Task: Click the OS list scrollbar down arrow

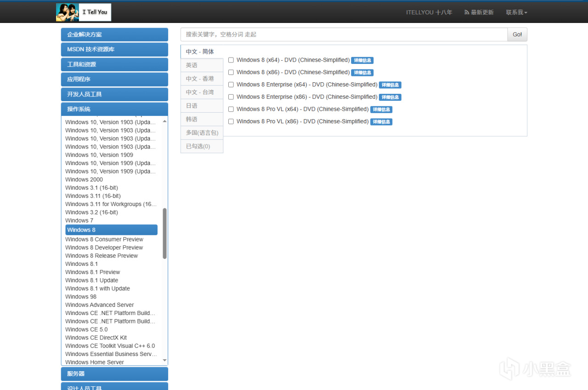Action: coord(165,361)
